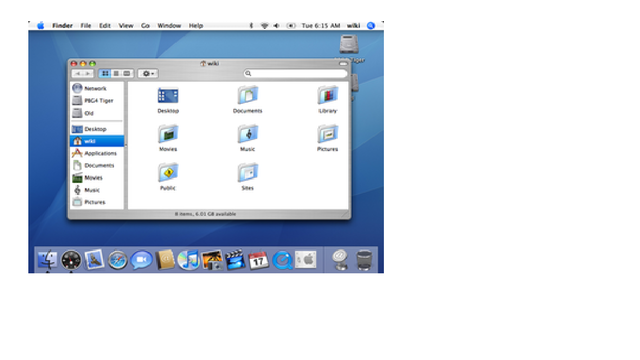Click the volume speaker menu bar icon

click(x=276, y=26)
